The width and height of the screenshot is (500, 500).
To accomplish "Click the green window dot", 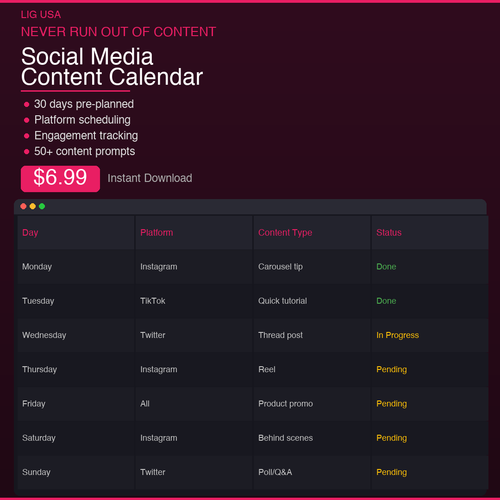I will (42, 206).
